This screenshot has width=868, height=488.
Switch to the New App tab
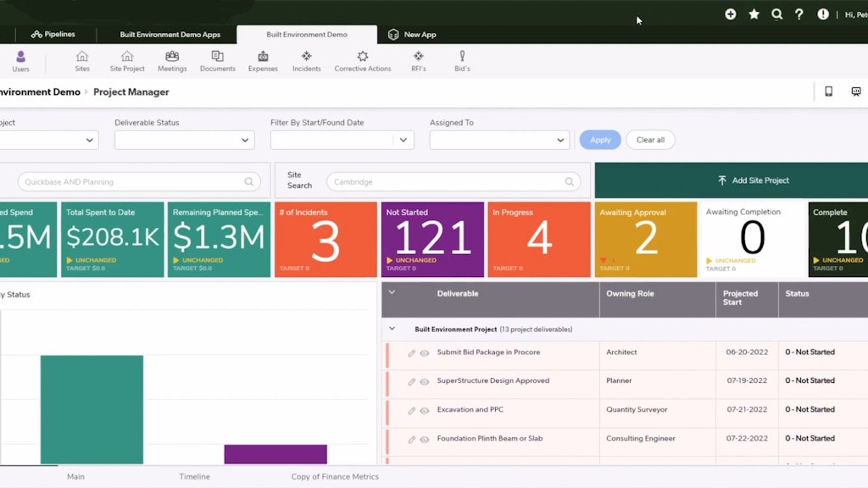click(x=413, y=35)
